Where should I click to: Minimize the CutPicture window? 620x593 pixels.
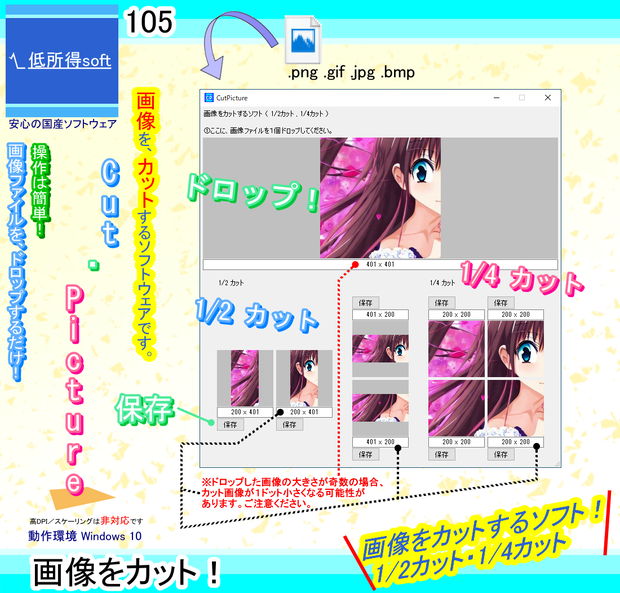tap(497, 98)
